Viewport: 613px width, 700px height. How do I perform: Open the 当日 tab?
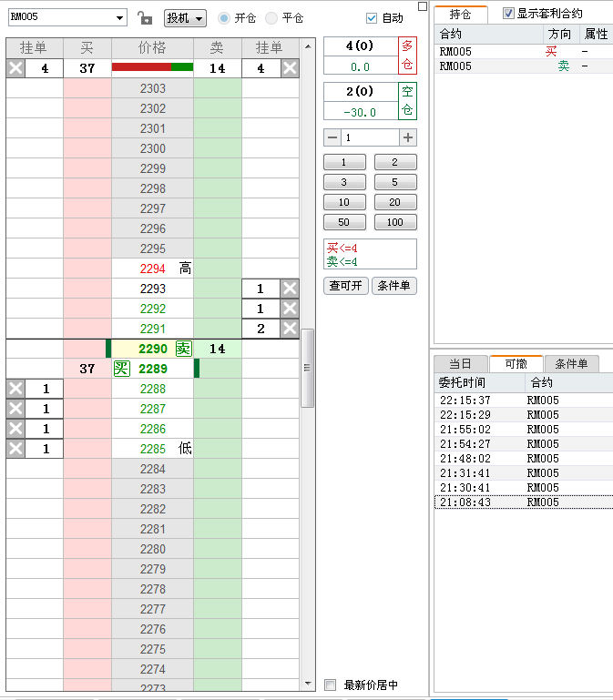[x=460, y=364]
